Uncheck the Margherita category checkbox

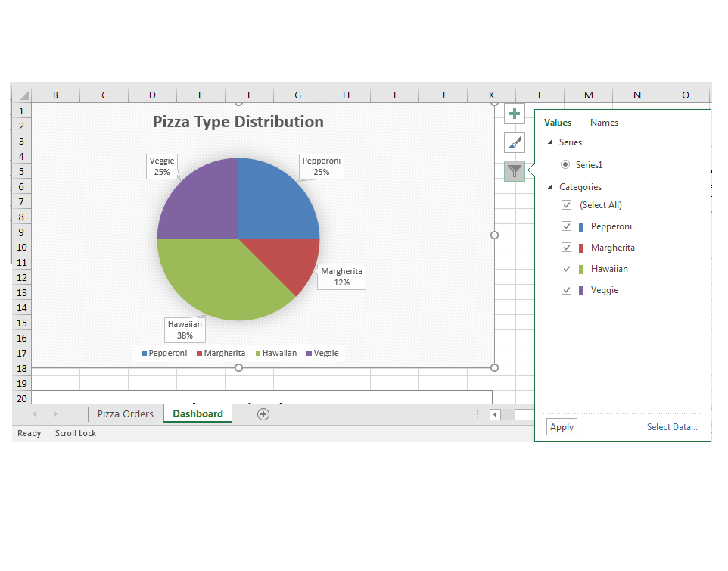click(566, 248)
